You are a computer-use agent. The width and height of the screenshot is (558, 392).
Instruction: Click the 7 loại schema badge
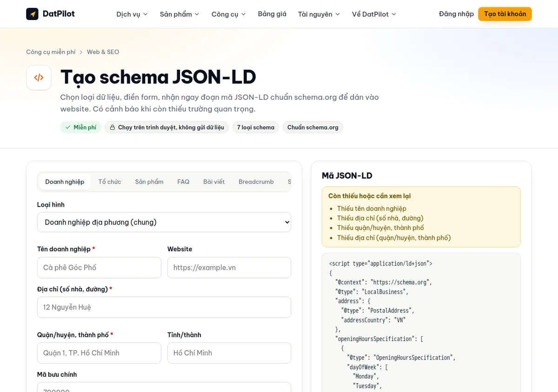(x=256, y=127)
